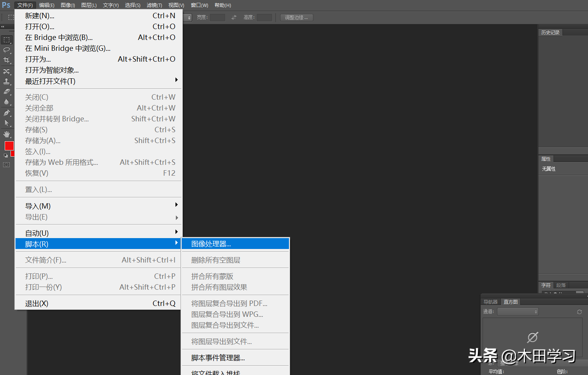Switch to the 历史记录 panel tab

pos(550,33)
